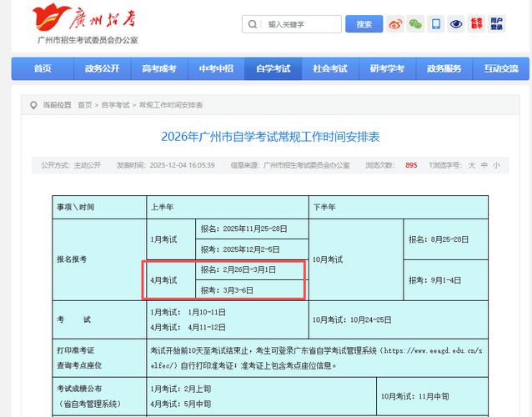Click the Weibo icon in header
This screenshot has height=417, width=532.
[x=395, y=23]
